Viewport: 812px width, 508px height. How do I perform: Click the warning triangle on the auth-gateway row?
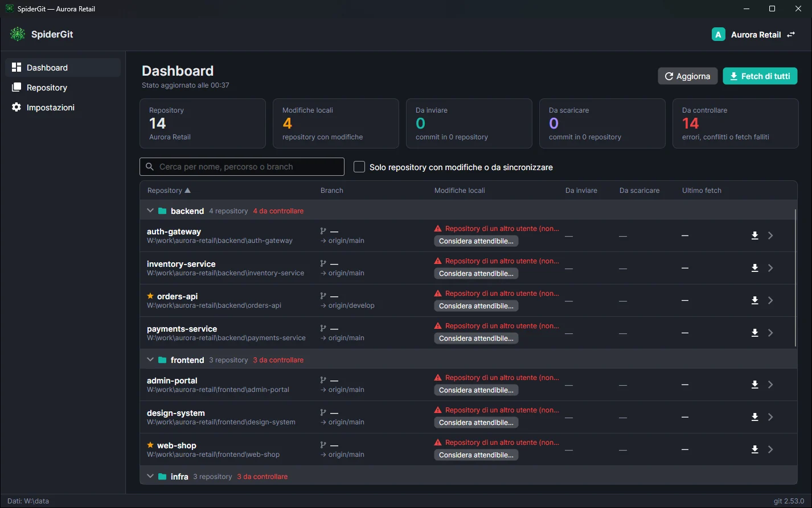coord(438,229)
